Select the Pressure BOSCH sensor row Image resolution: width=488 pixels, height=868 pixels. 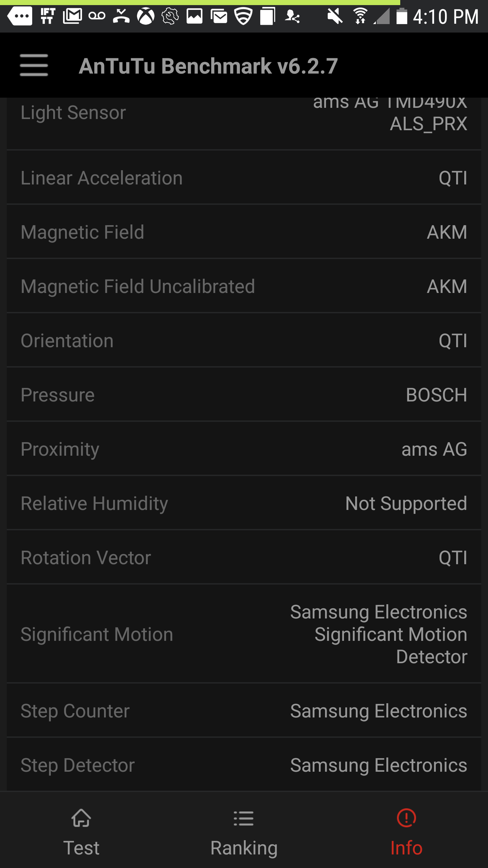[x=244, y=395]
